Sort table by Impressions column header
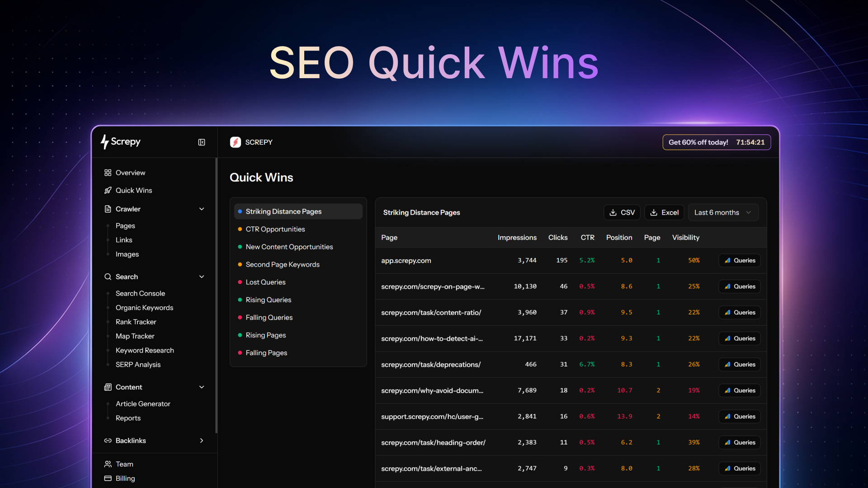Viewport: 868px width, 488px height. coord(517,238)
